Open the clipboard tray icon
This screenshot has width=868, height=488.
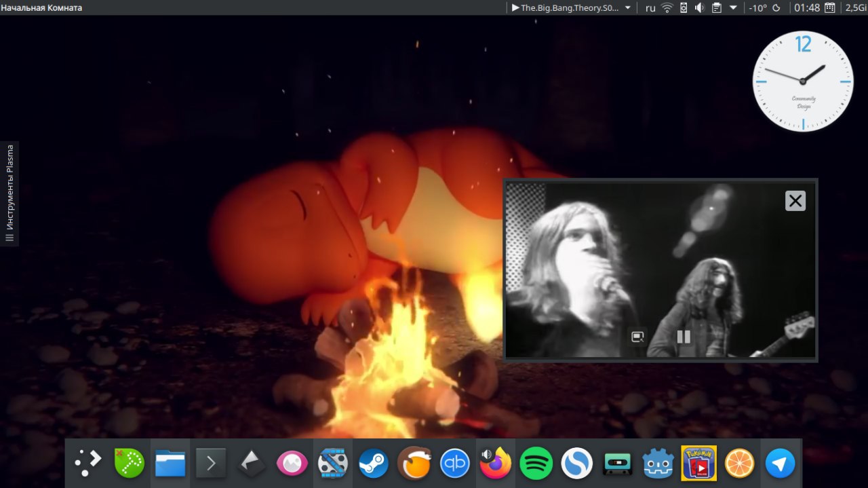[716, 7]
